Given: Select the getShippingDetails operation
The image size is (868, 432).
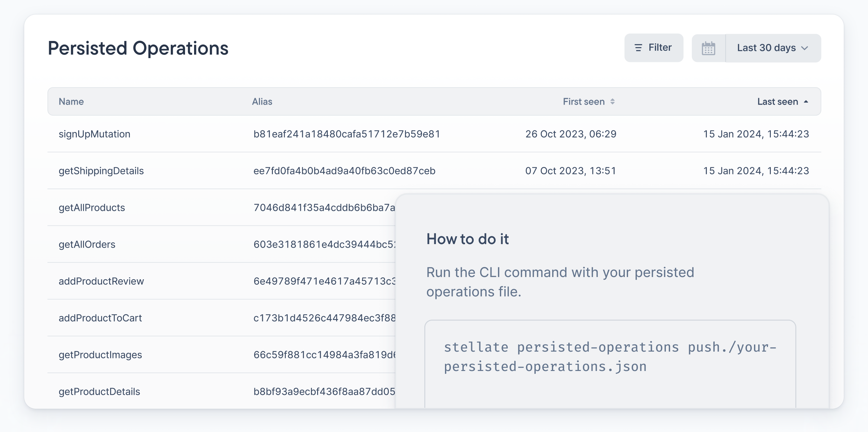Looking at the screenshot, I should [101, 171].
